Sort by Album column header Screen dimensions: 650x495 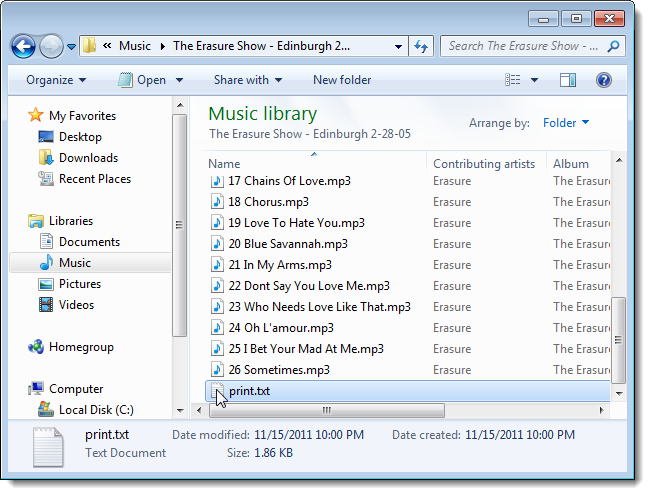[570, 164]
